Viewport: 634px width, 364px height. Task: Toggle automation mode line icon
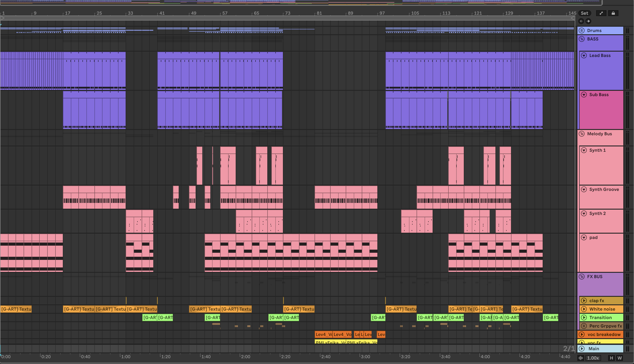click(x=601, y=13)
